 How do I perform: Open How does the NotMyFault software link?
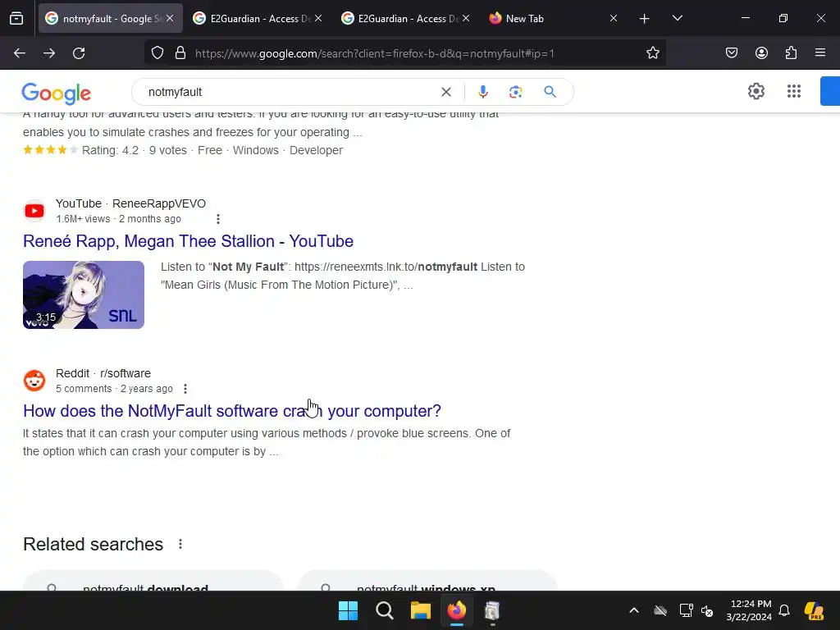click(x=232, y=411)
